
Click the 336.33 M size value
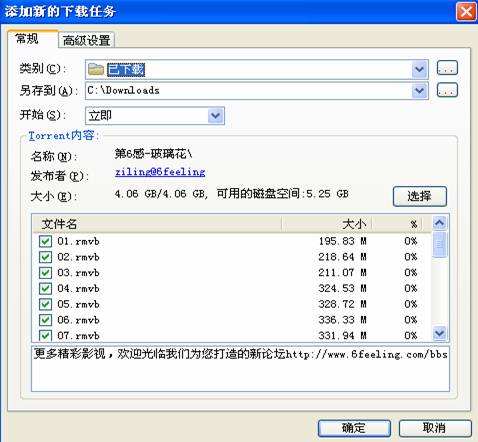click(342, 320)
